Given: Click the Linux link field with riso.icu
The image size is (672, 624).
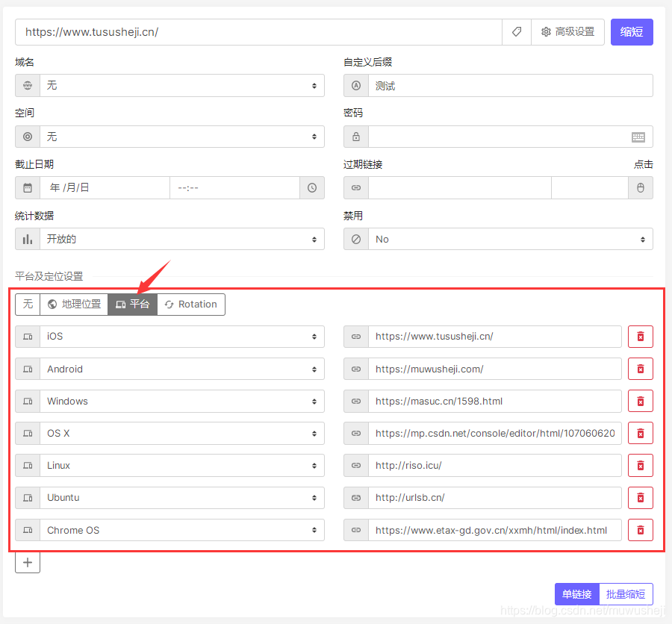Looking at the screenshot, I should coord(495,466).
